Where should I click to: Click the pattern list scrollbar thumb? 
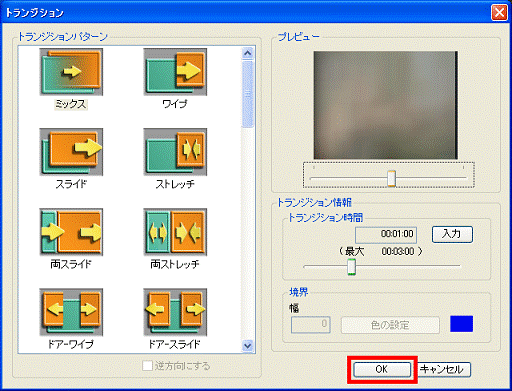pos(248,94)
